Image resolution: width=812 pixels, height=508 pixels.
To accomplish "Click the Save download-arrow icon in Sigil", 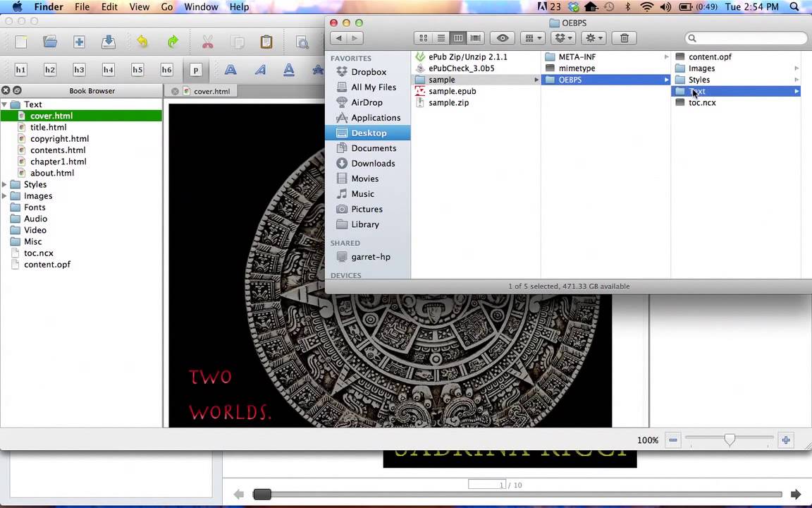I will [109, 42].
